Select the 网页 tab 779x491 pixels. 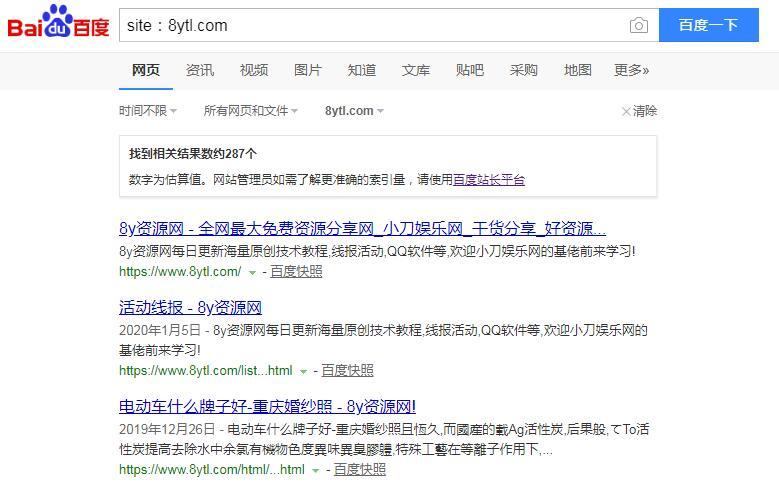[146, 70]
